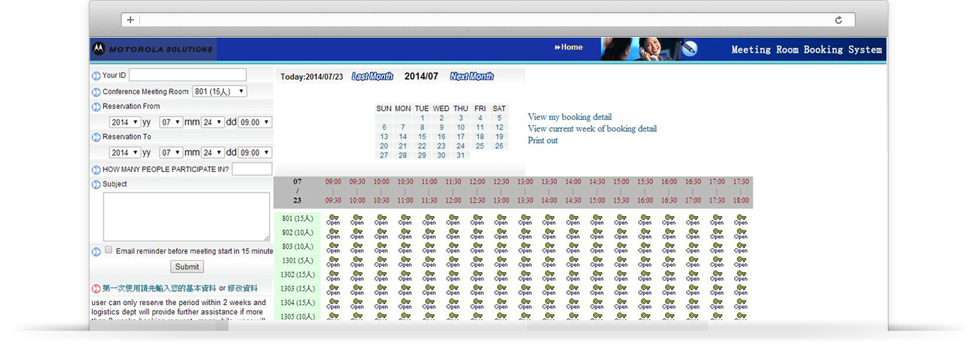Click the Print out link
980x348 pixels.
(542, 141)
